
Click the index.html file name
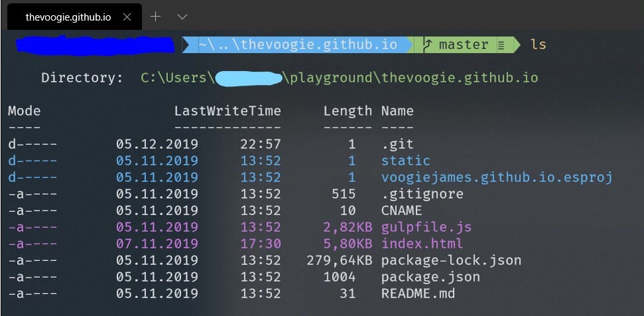point(422,244)
